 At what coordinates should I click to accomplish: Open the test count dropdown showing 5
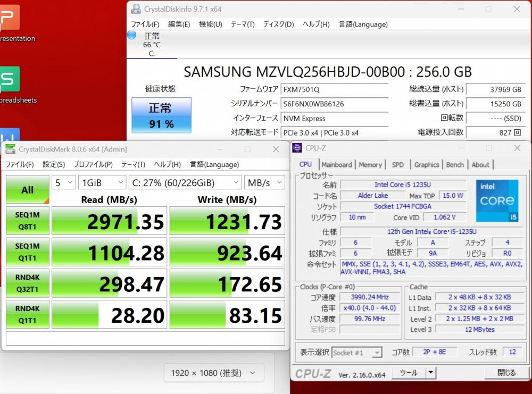click(x=63, y=182)
